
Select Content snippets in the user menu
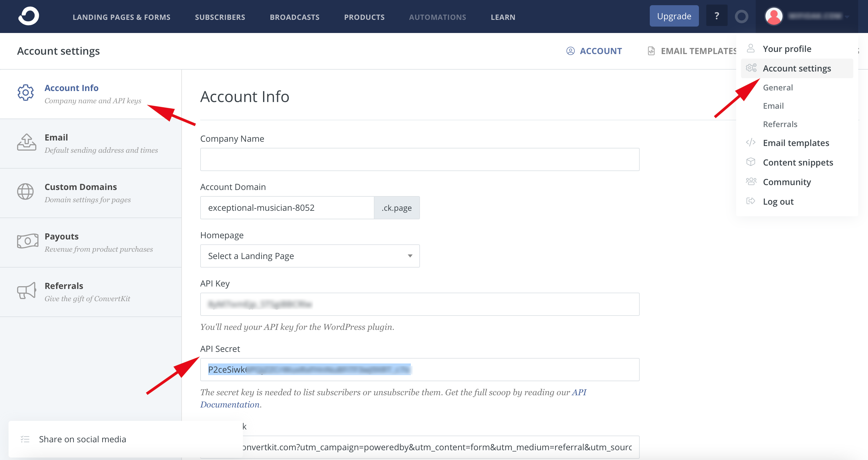(797, 162)
